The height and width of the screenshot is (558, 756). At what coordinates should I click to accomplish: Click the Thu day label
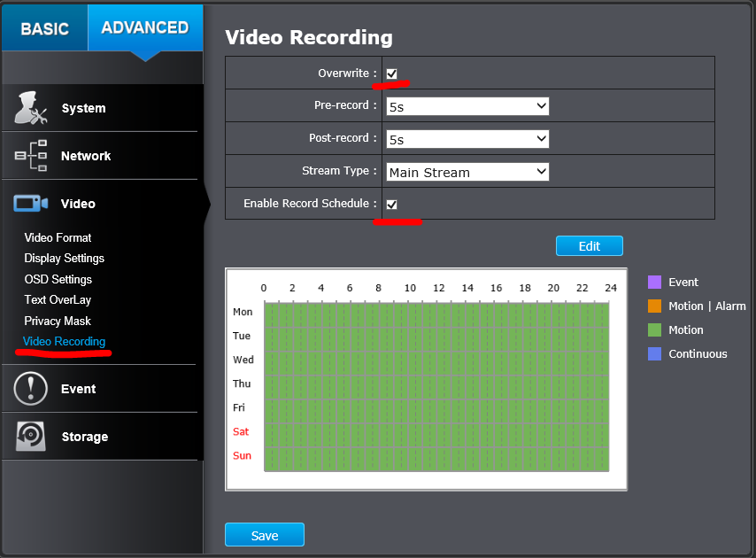pos(242,384)
